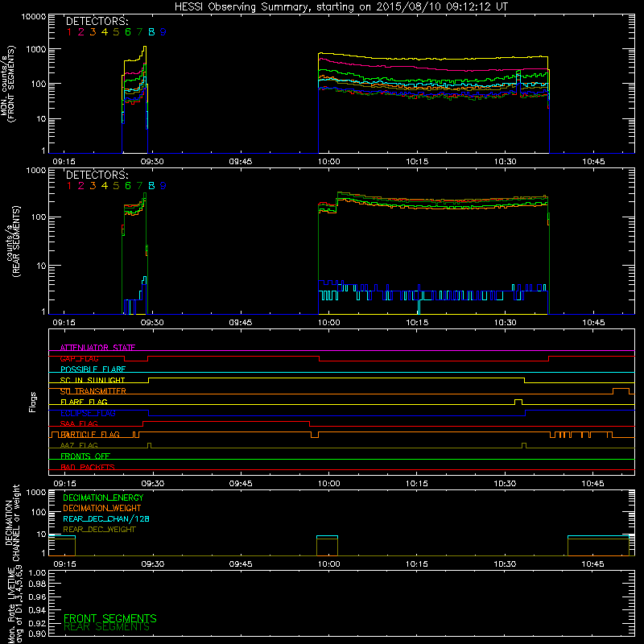Select detector 7 in the front segments legend
Viewport: 644px width, 644px height.
[x=139, y=32]
